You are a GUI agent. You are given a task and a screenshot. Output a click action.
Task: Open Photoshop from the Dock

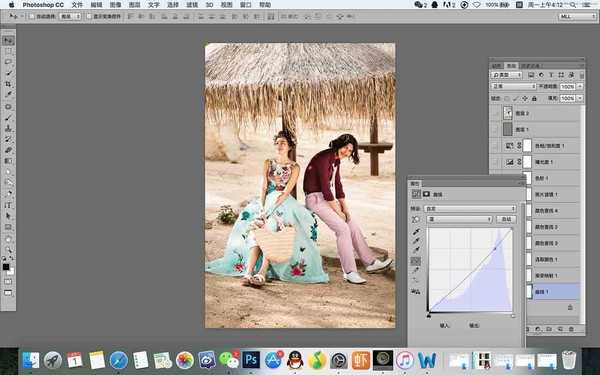(251, 360)
